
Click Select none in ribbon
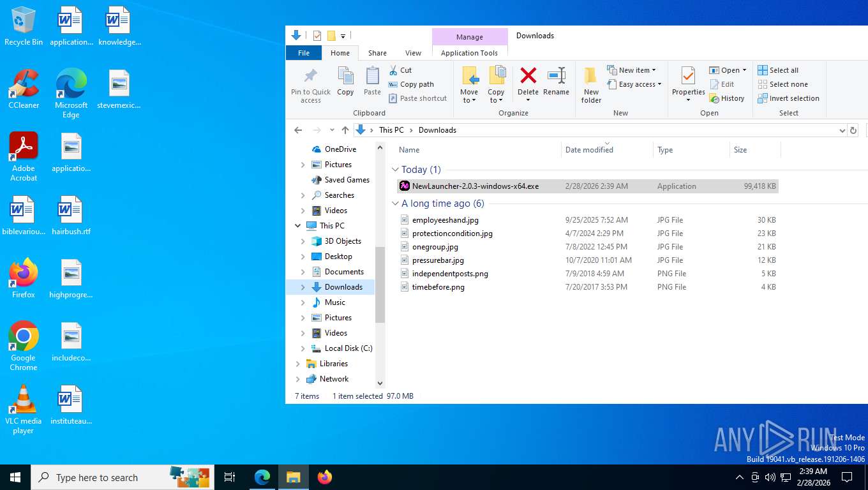[x=782, y=84]
